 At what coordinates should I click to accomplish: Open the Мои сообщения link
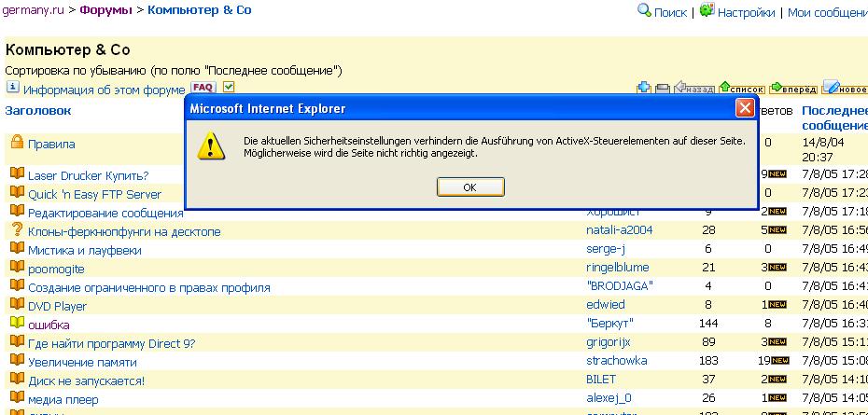pyautogui.click(x=827, y=13)
